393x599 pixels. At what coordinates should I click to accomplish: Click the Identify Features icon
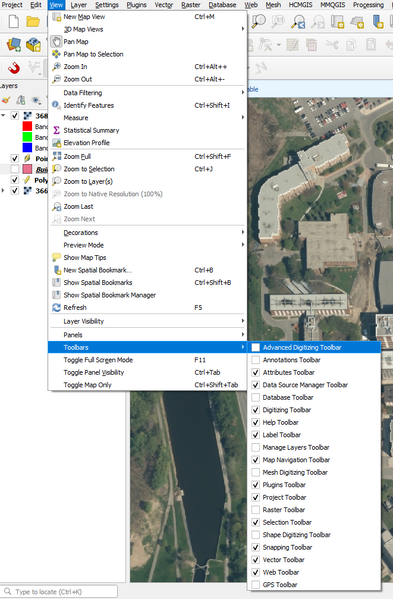point(56,105)
